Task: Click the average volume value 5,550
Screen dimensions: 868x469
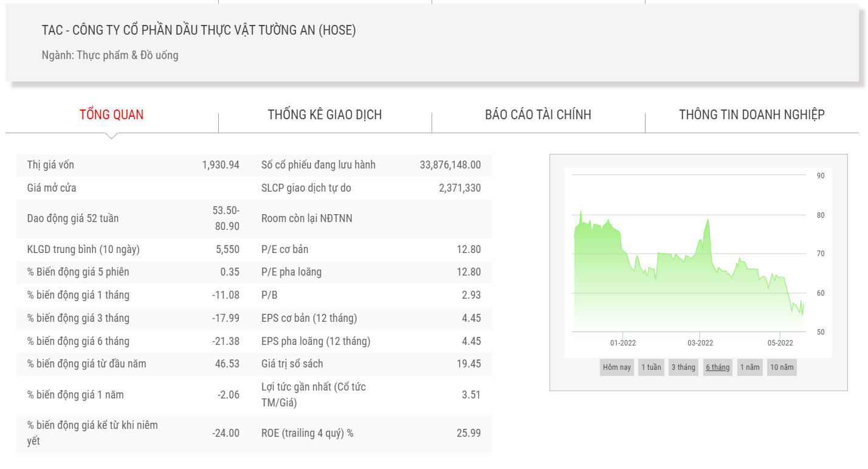Action: [x=228, y=249]
